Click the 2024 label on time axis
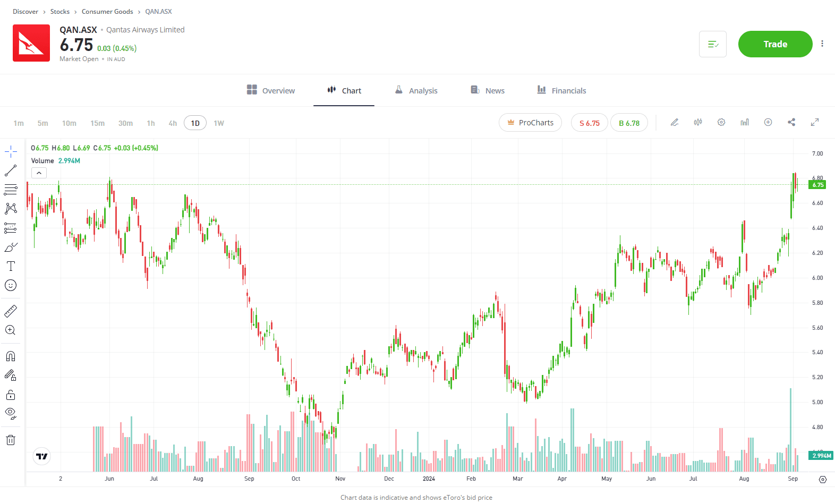Image resolution: width=835 pixels, height=504 pixels. [429, 479]
